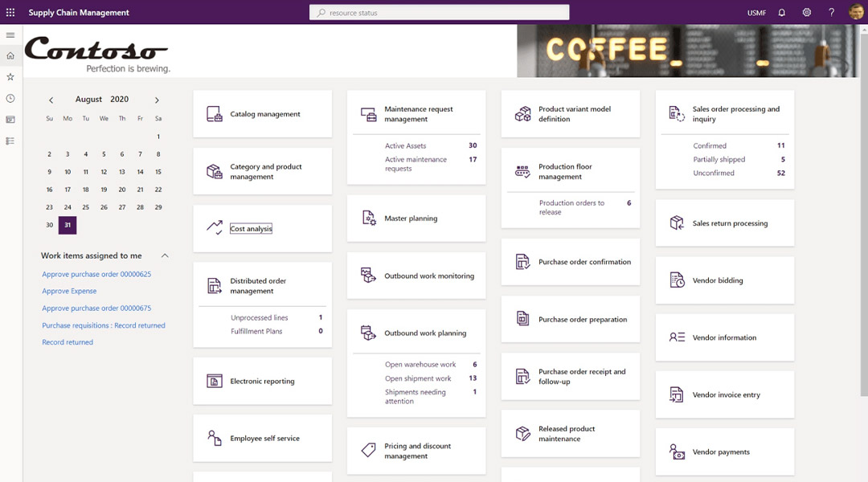Collapse the Work items assigned to me section
Viewport: 868px width, 482px height.
click(x=165, y=255)
